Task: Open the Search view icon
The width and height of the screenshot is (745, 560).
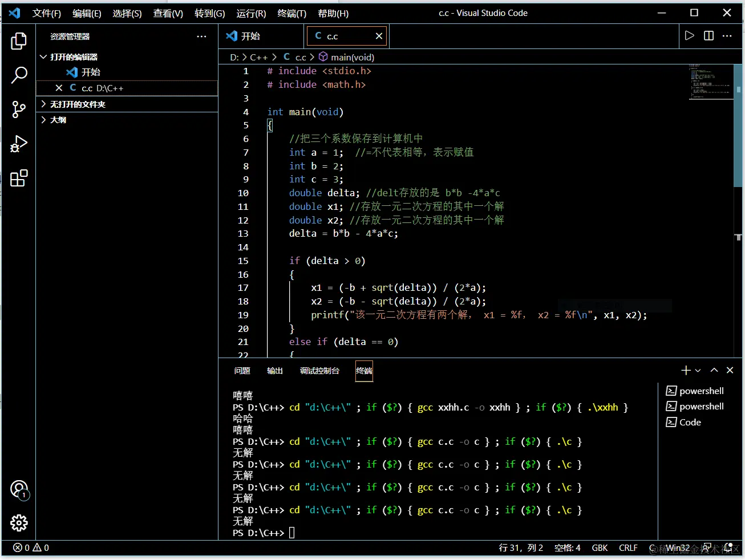Action: tap(19, 75)
